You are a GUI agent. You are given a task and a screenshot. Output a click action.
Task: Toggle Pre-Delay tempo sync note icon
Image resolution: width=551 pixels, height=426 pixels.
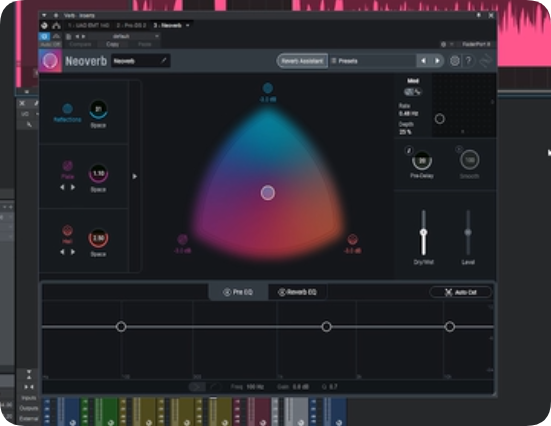coord(409,150)
